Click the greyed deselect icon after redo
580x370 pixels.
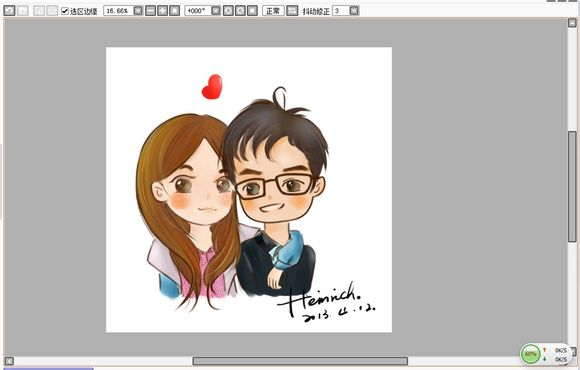[x=39, y=10]
